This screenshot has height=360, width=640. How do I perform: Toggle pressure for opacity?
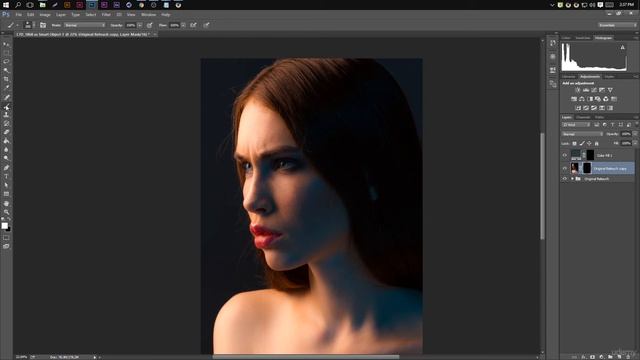pyautogui.click(x=149, y=25)
